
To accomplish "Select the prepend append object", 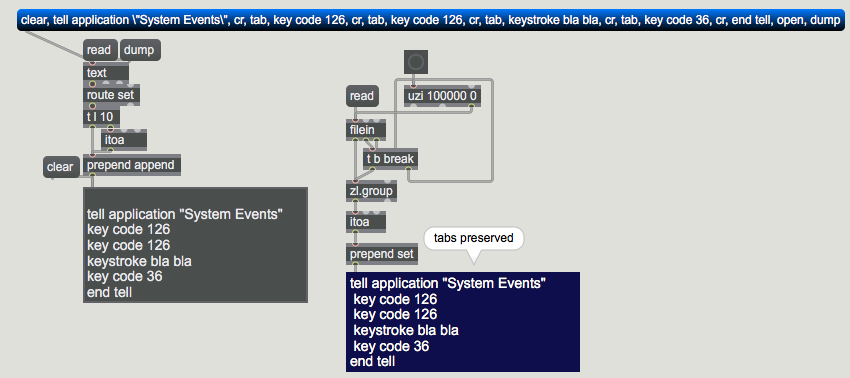I will (x=132, y=165).
